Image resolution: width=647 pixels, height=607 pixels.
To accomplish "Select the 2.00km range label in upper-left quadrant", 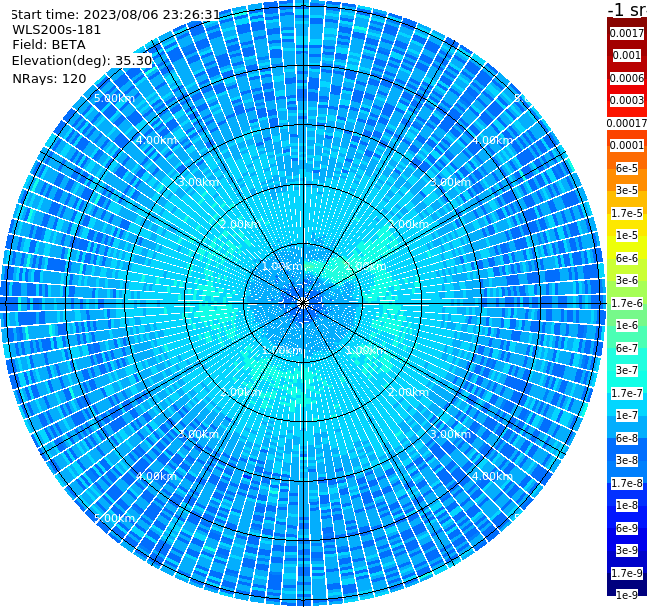I will (241, 224).
